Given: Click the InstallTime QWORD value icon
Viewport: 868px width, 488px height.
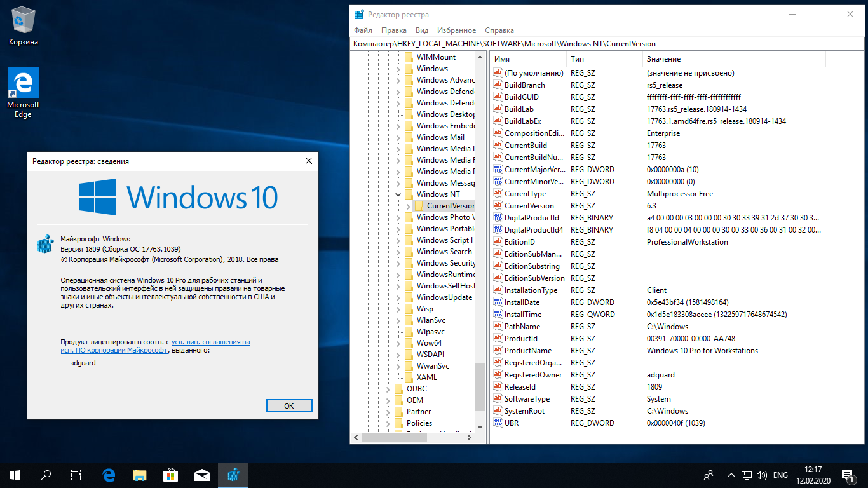Looking at the screenshot, I should point(498,315).
